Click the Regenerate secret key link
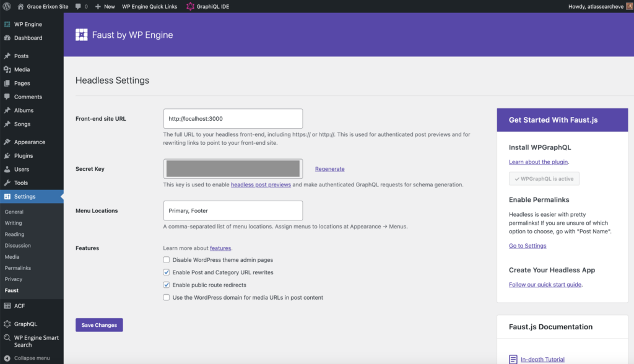The image size is (634, 364). [x=329, y=169]
